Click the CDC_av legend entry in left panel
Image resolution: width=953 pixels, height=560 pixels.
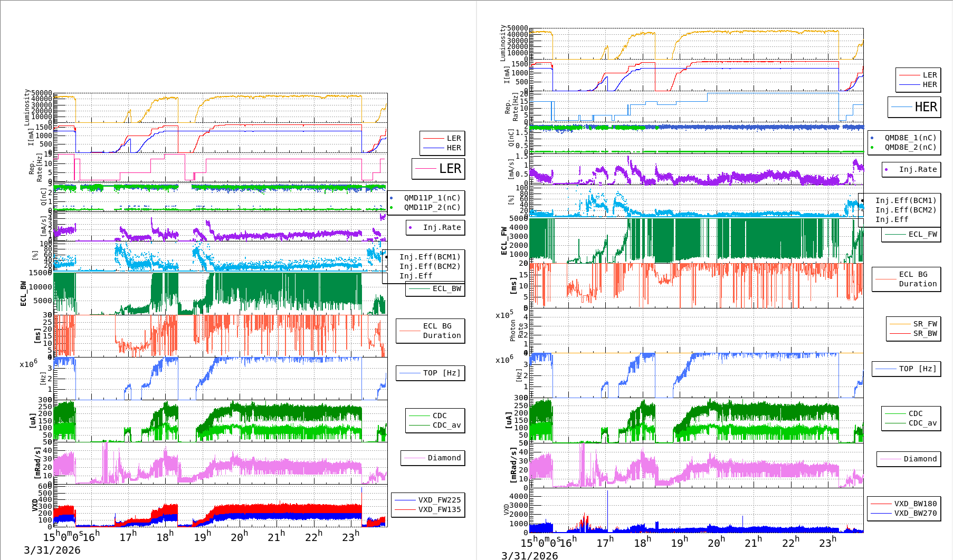click(446, 425)
